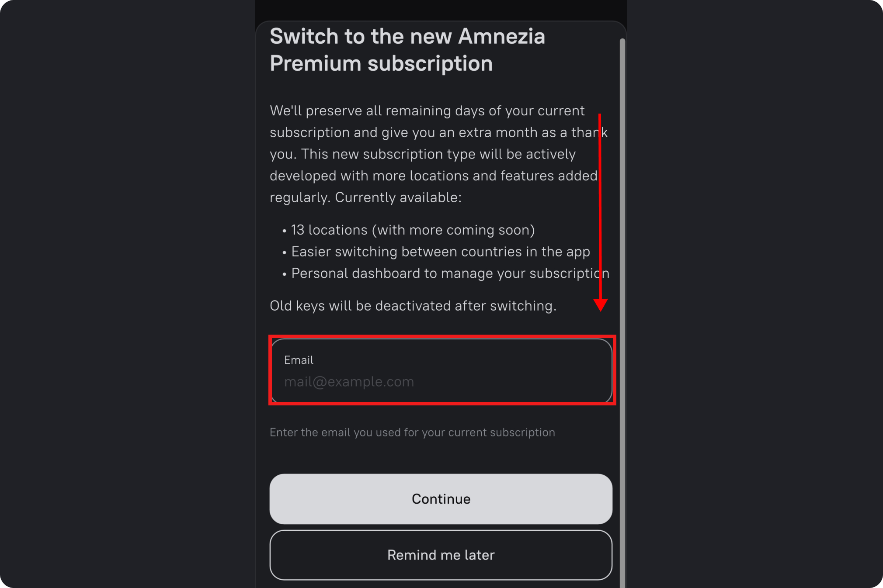This screenshot has width=883, height=588.
Task: Click the 'Old keys will be deactivated' notice
Action: 413,306
